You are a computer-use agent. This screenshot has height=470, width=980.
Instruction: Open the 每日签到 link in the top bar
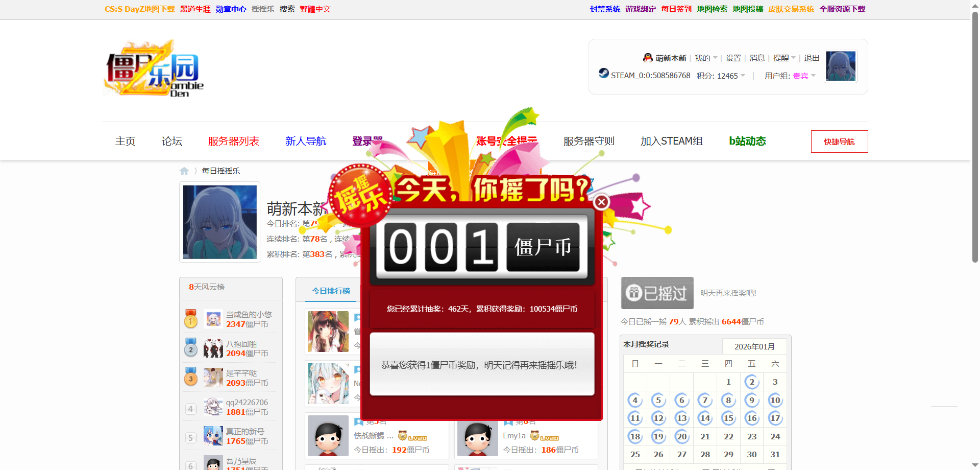[x=676, y=9]
